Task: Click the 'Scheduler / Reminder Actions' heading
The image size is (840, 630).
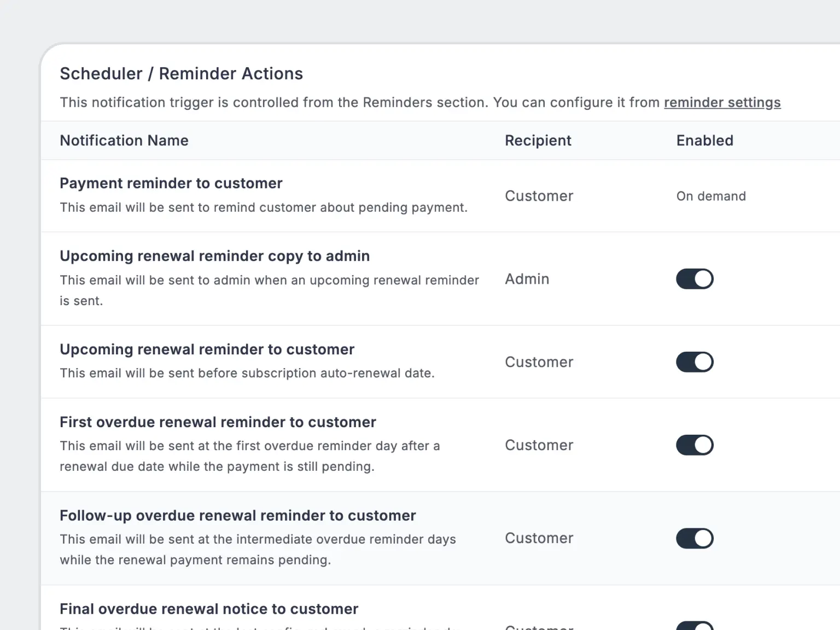Action: (x=182, y=74)
